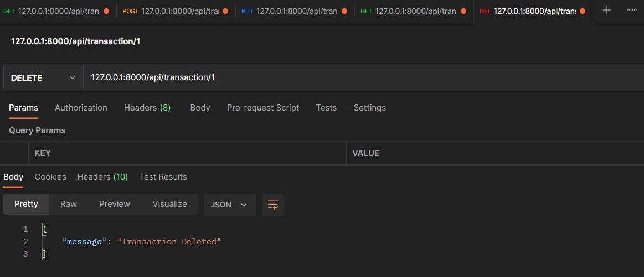Click the plus icon to open new tab
The width and height of the screenshot is (644, 277).
tap(607, 11)
